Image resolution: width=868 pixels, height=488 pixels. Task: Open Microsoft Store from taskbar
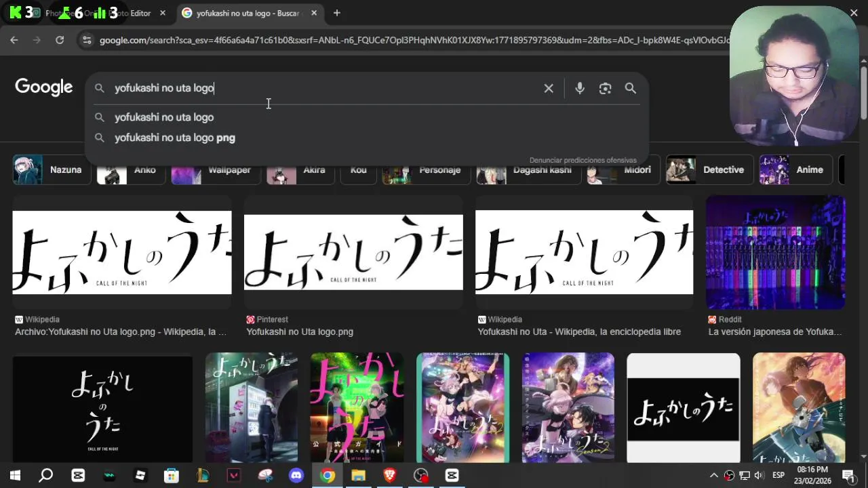172,475
